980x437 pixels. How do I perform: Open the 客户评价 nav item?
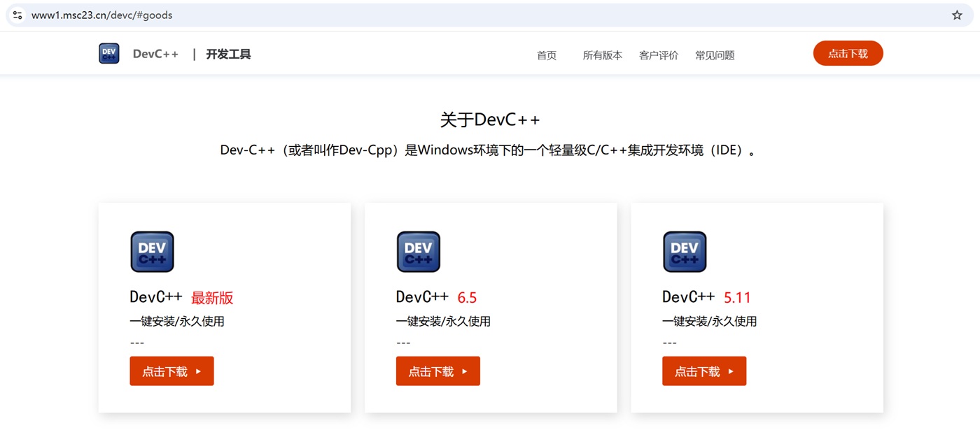(x=659, y=55)
